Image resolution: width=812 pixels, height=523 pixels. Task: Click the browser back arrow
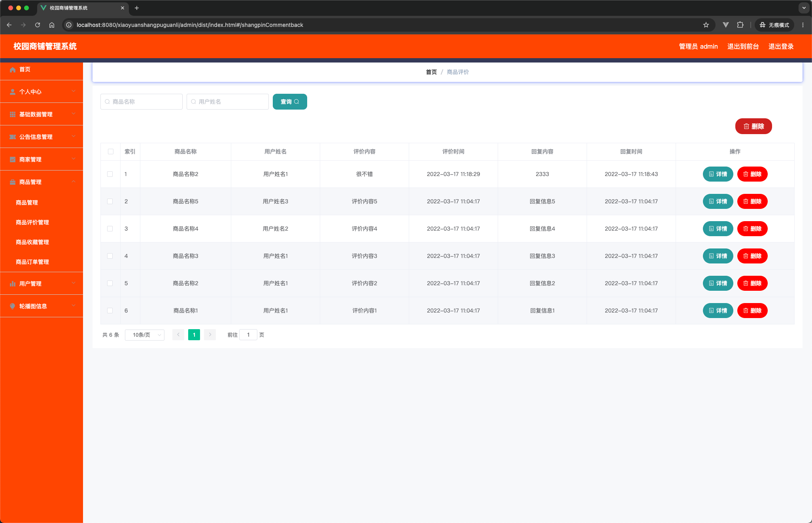point(9,25)
